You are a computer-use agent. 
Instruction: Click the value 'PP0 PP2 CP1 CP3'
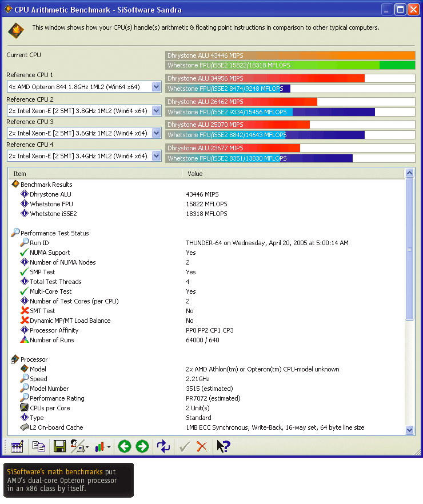pos(210,330)
